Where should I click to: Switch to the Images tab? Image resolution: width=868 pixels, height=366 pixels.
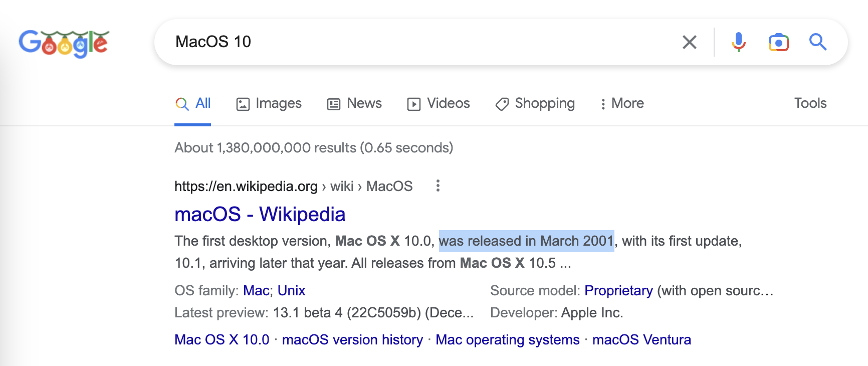tap(269, 104)
